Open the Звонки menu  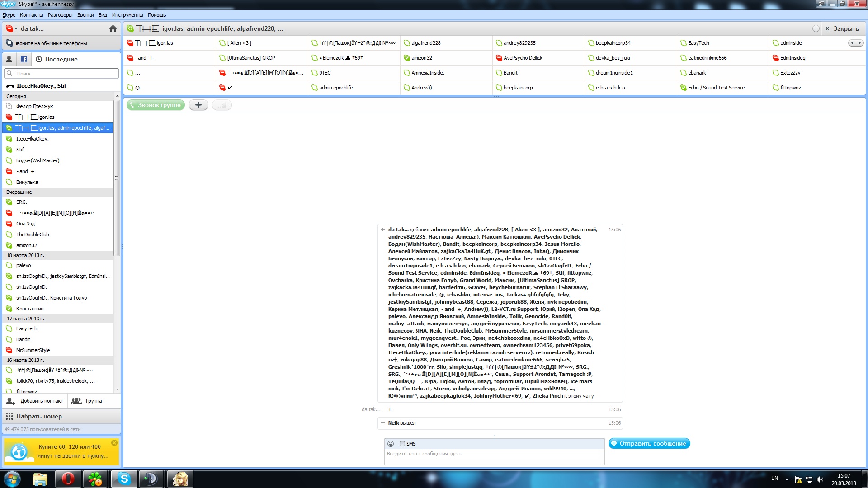85,15
